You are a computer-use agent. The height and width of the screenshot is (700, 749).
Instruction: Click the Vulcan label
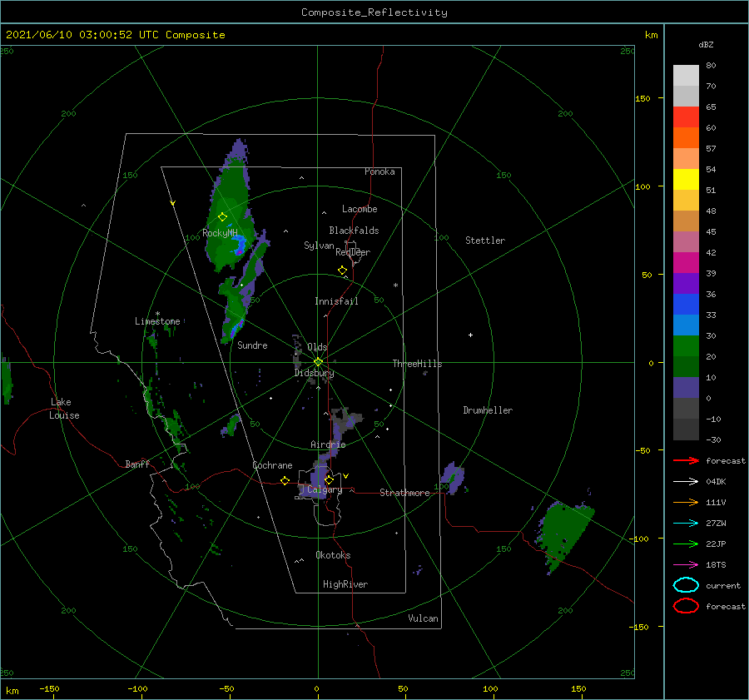[423, 618]
